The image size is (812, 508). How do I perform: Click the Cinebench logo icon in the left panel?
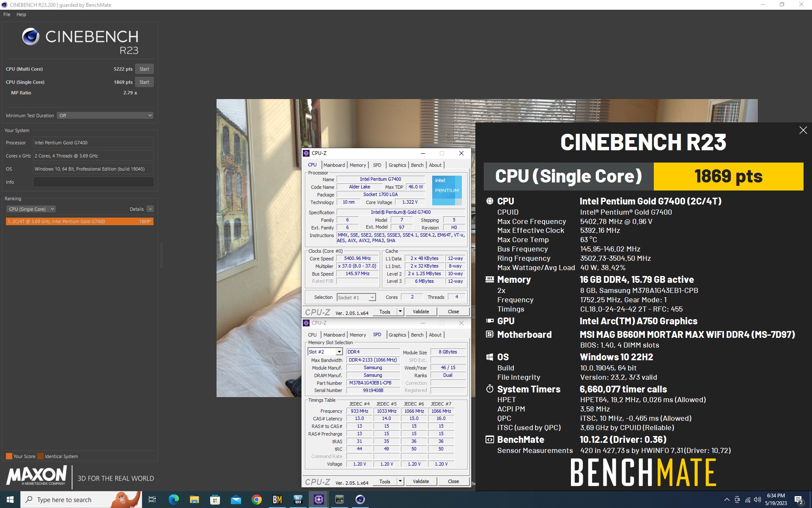pos(31,37)
